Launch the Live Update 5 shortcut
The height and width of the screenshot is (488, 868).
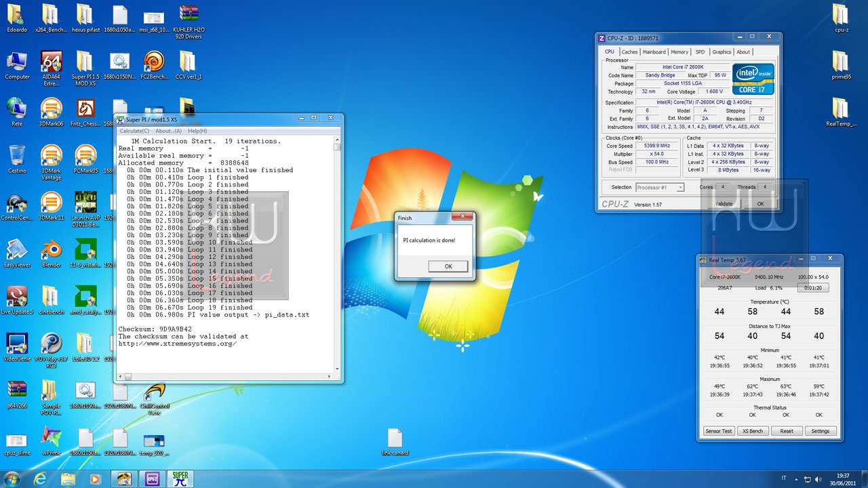[17, 300]
